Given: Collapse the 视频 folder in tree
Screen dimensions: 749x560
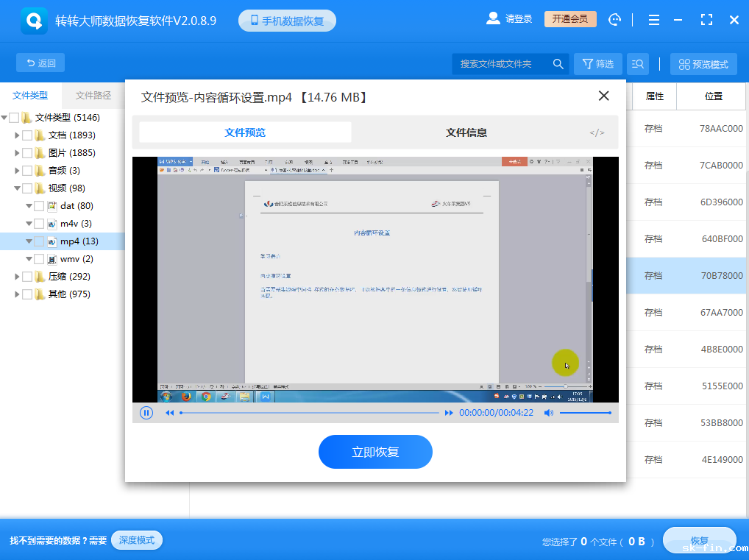Looking at the screenshot, I should (18, 188).
